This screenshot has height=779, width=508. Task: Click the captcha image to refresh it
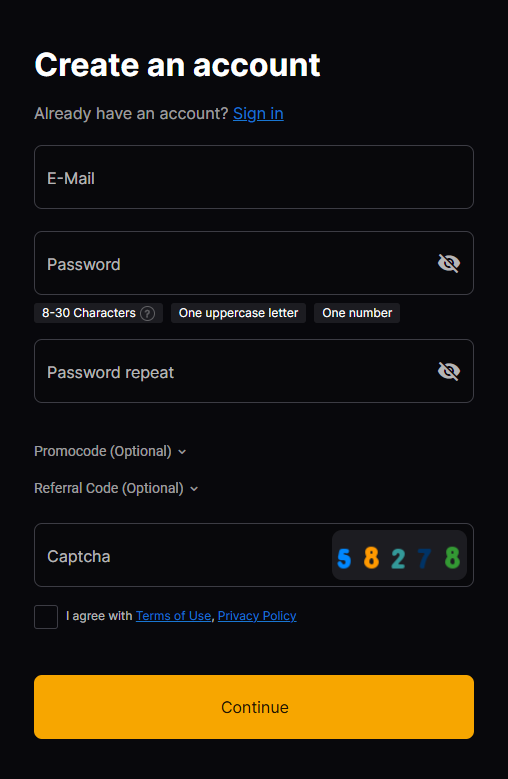[399, 555]
